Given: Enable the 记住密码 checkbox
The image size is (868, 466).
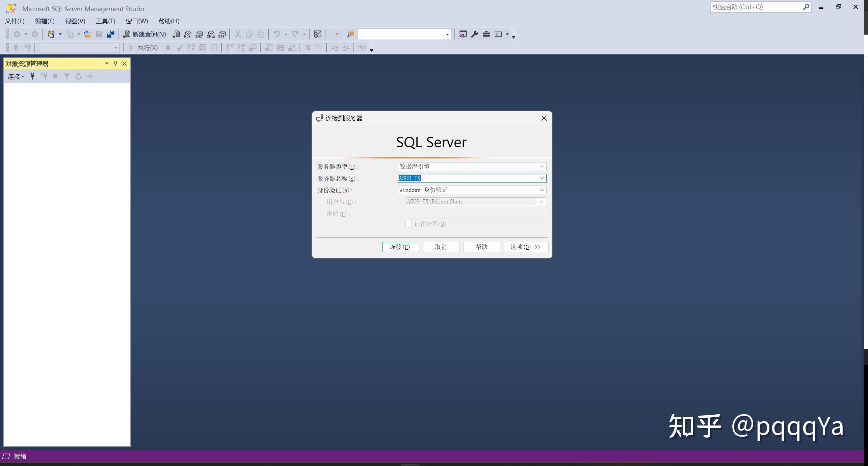Looking at the screenshot, I should 409,224.
